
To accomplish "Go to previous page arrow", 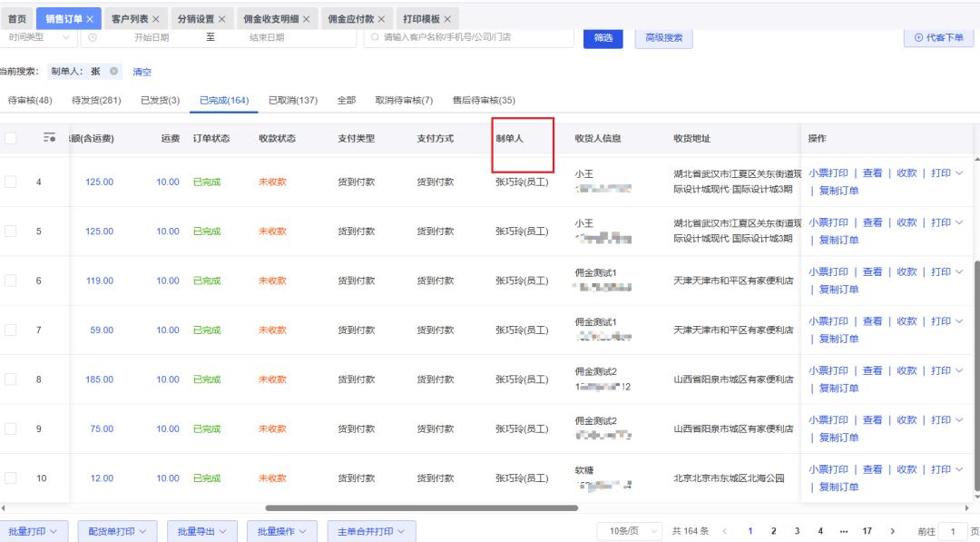I will (x=725, y=531).
